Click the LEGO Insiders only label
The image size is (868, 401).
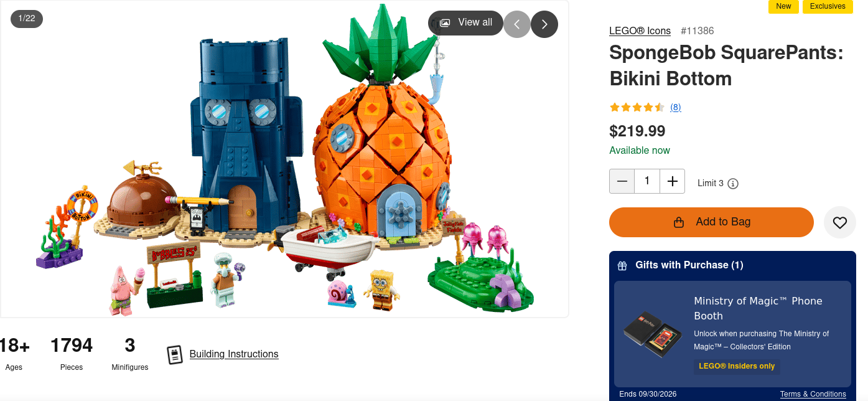[737, 366]
